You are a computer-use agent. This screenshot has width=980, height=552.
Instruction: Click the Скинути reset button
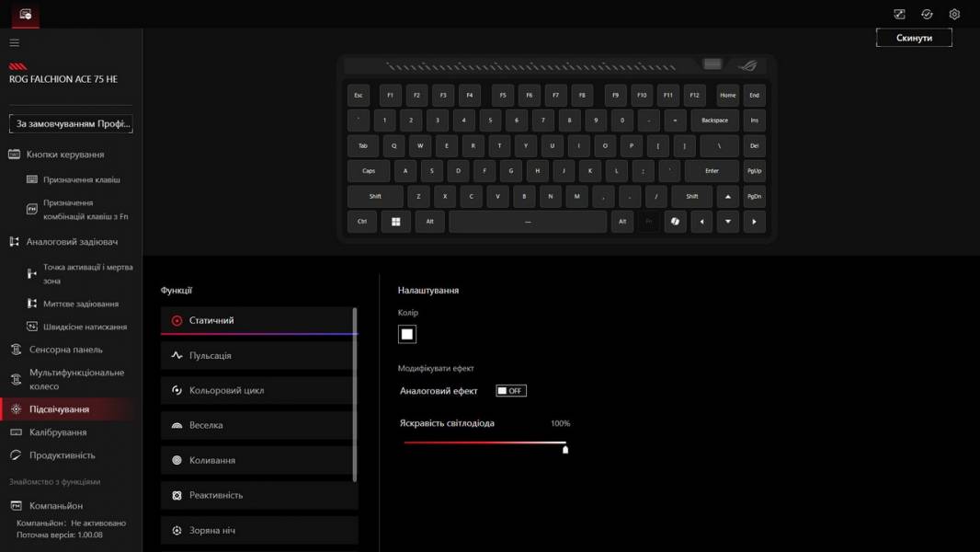pos(914,38)
